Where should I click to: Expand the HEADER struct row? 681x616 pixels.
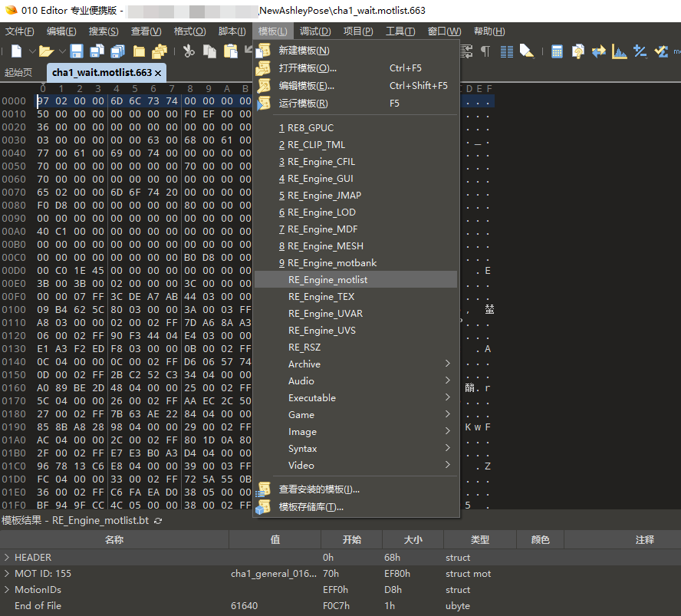click(x=6, y=557)
